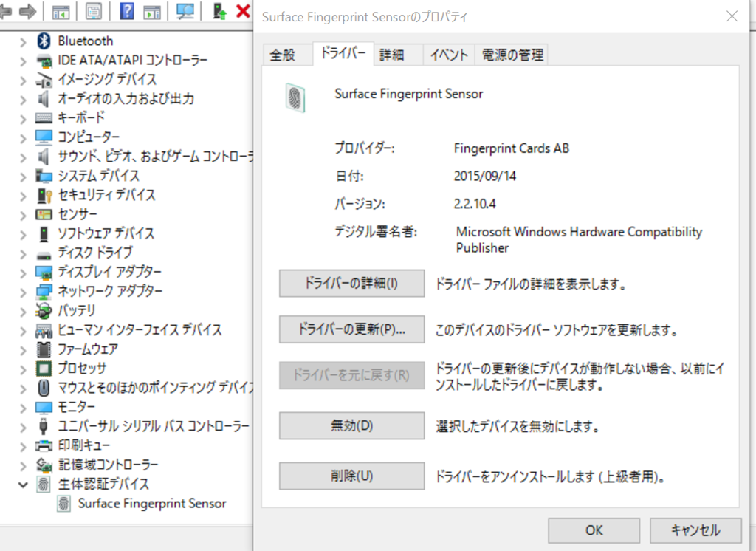Click the action pane toolbar icon right of help
Image resolution: width=756 pixels, height=551 pixels.
pyautogui.click(x=152, y=12)
